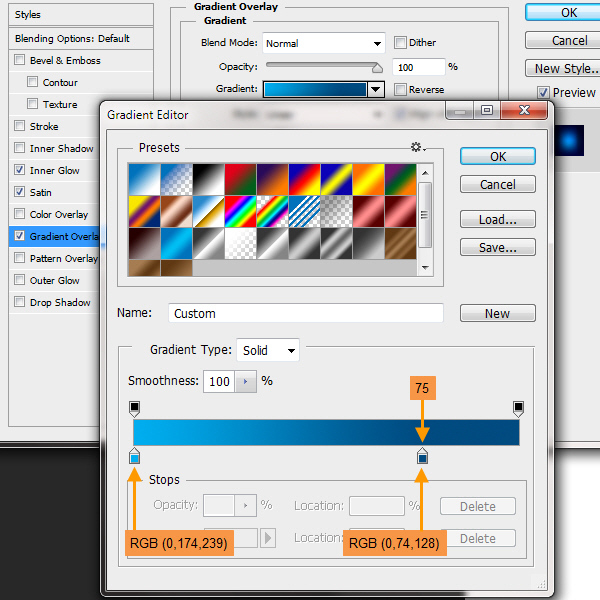Image resolution: width=600 pixels, height=600 pixels.
Task: Expand the Gradient picker dropdown arrow
Action: [x=375, y=89]
